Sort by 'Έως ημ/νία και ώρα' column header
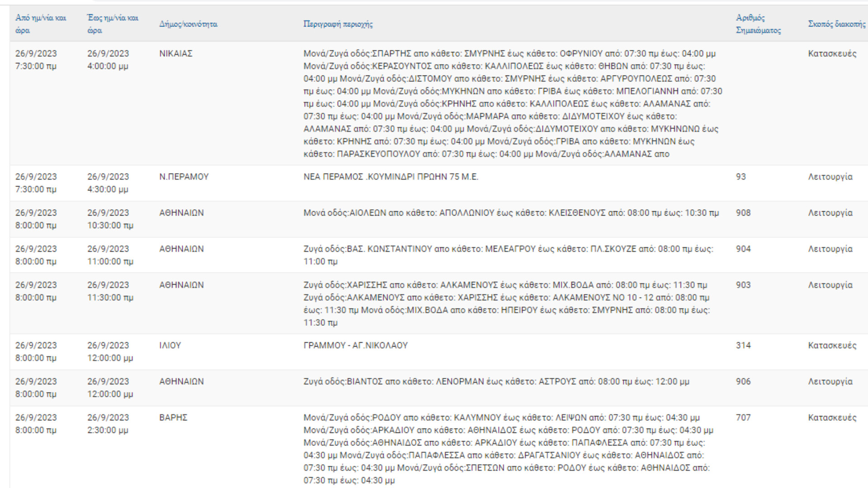 point(113,24)
